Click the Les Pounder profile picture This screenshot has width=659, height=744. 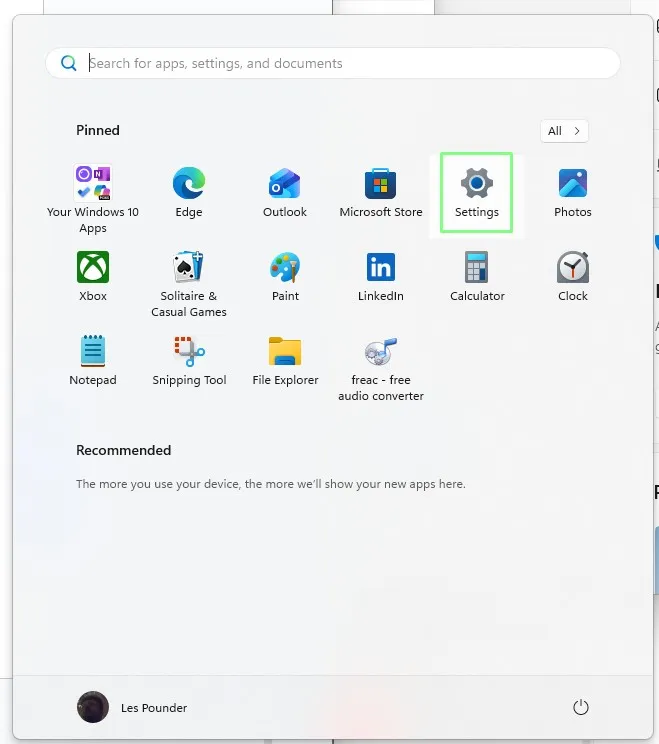(93, 707)
